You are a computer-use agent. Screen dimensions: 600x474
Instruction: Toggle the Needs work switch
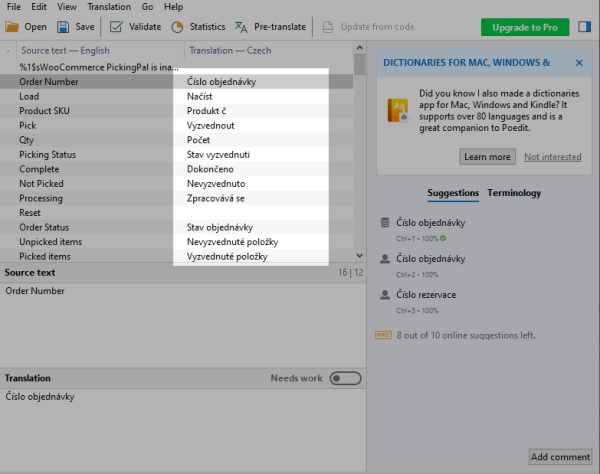click(345, 378)
